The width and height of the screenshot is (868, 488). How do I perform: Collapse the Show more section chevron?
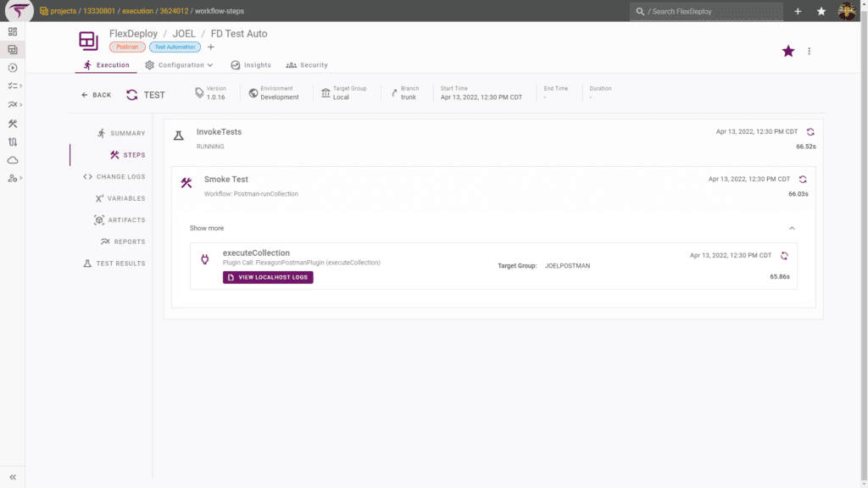coord(792,229)
